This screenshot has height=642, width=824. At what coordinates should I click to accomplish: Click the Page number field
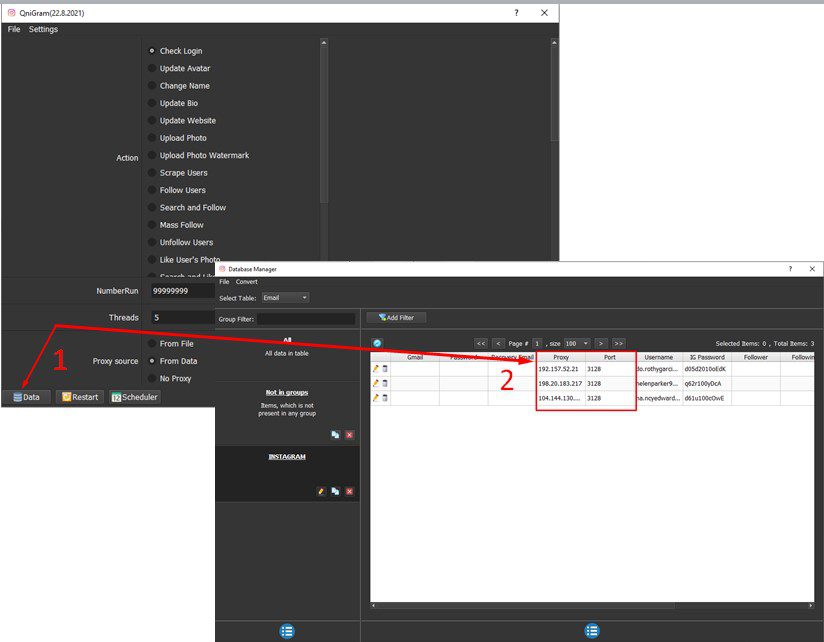tap(537, 343)
